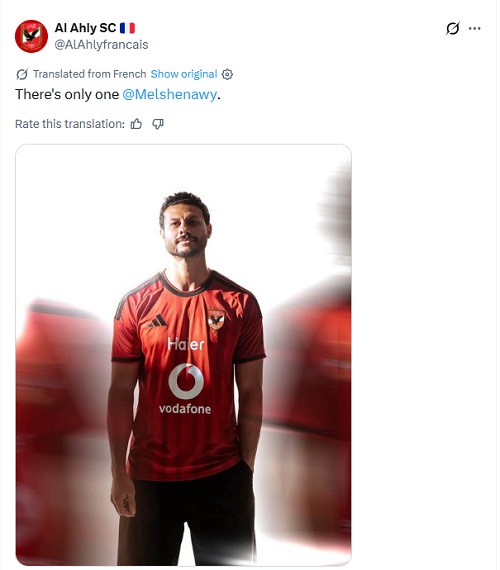Open the three-dot more options menu
Image resolution: width=500 pixels, height=570 pixels.
click(x=475, y=28)
